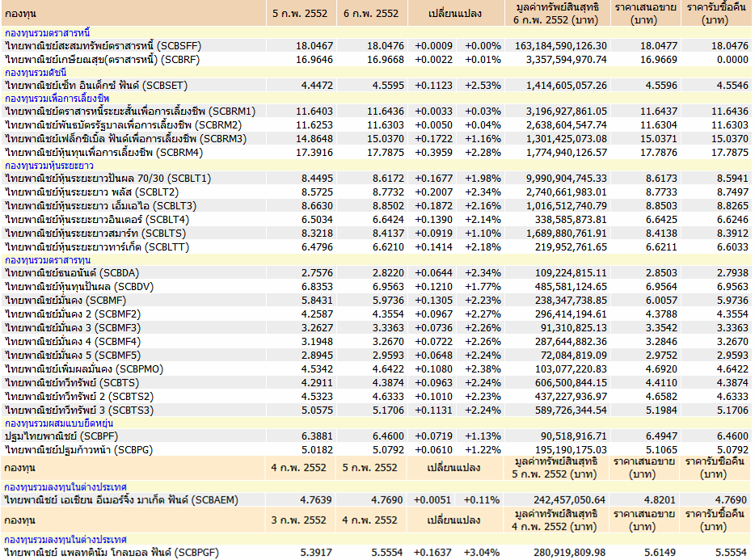This screenshot has width=755, height=560.
Task: Click the SCBLT4 fund name
Action: coord(97,220)
